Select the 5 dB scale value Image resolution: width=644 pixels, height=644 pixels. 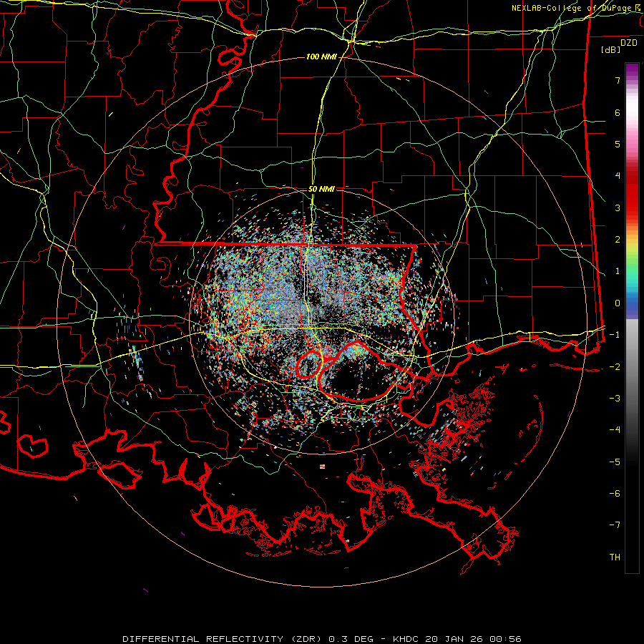pos(618,144)
